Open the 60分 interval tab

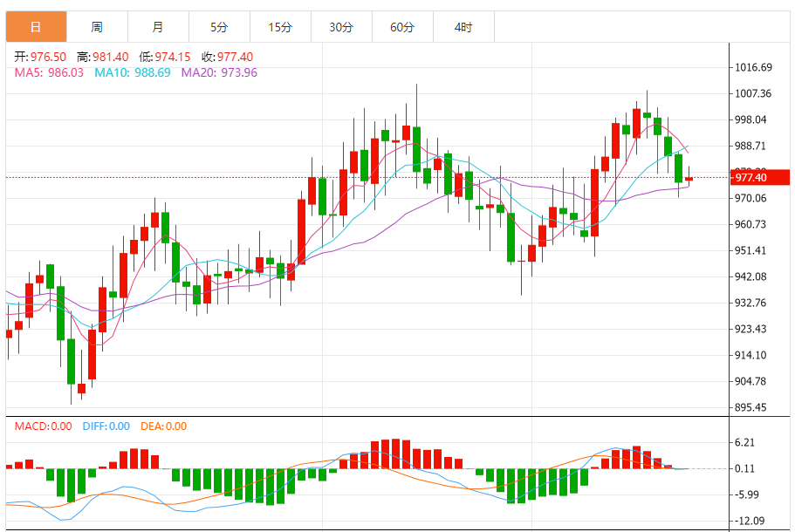pyautogui.click(x=402, y=27)
